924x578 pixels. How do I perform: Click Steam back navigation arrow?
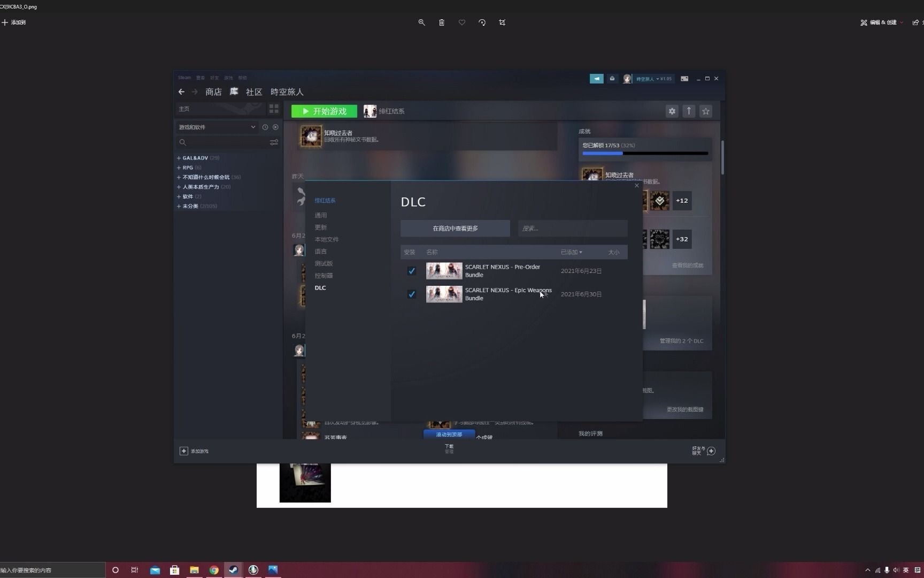point(181,92)
